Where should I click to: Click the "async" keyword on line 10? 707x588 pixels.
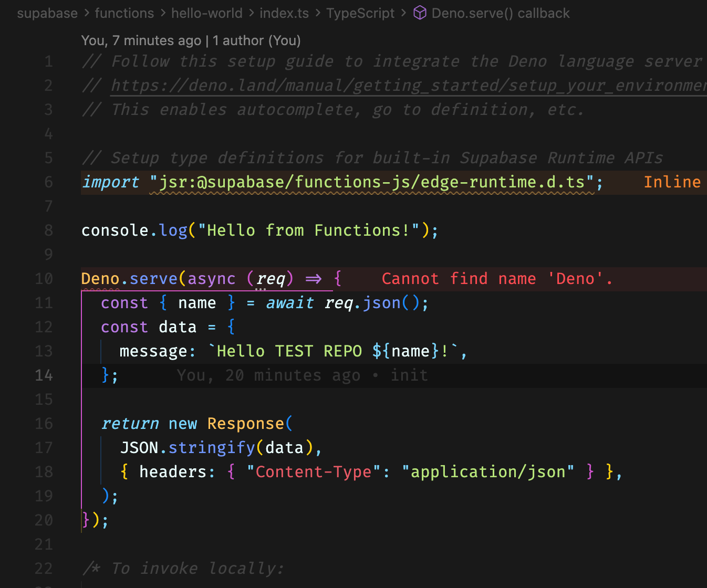pos(212,279)
